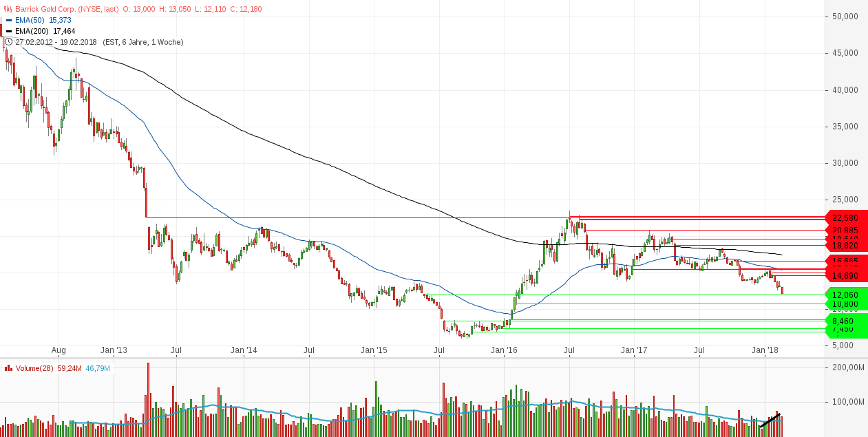This screenshot has height=437, width=868.
Task: Click the clock icon beside the date range
Action: pos(8,42)
